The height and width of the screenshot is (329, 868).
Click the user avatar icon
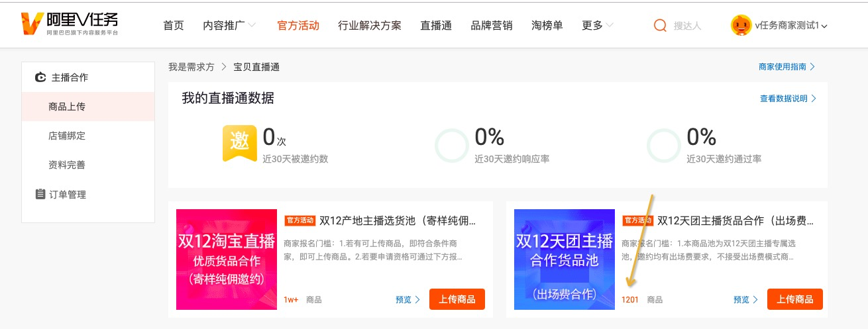pos(740,25)
